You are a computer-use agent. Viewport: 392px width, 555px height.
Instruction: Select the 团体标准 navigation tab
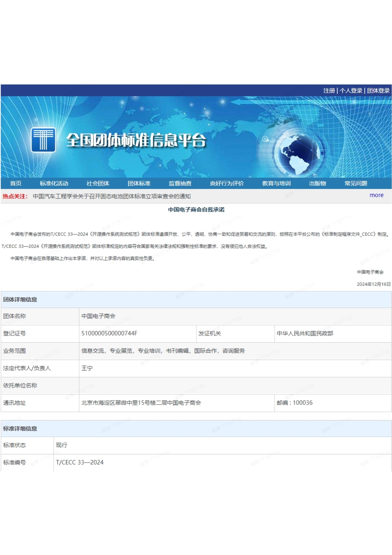coord(139,183)
